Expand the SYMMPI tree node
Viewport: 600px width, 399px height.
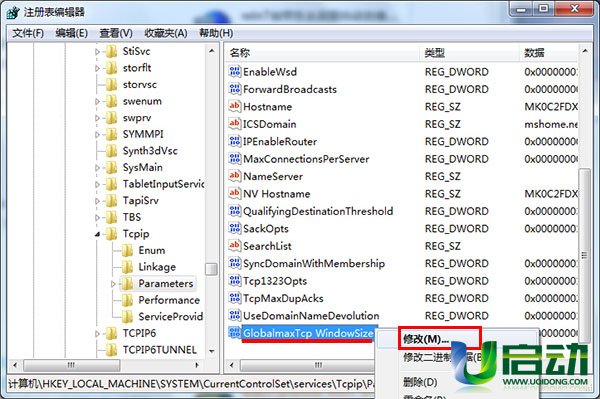coord(97,135)
